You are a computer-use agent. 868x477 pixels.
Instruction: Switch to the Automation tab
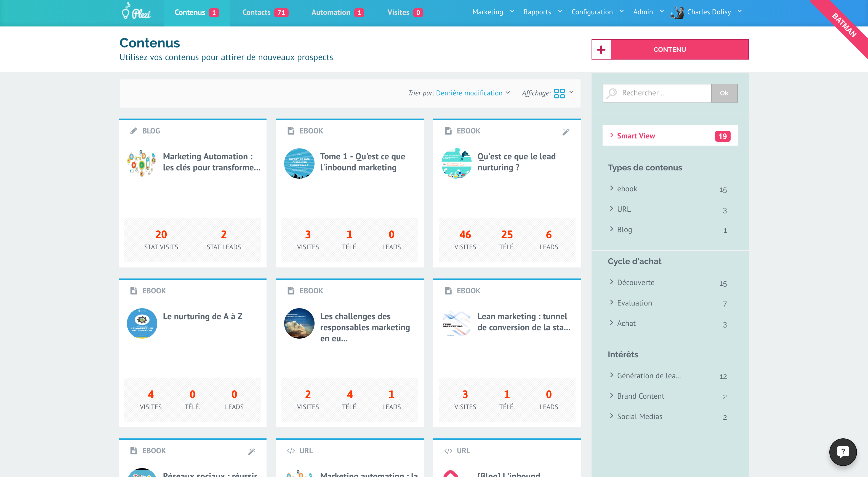coord(338,13)
